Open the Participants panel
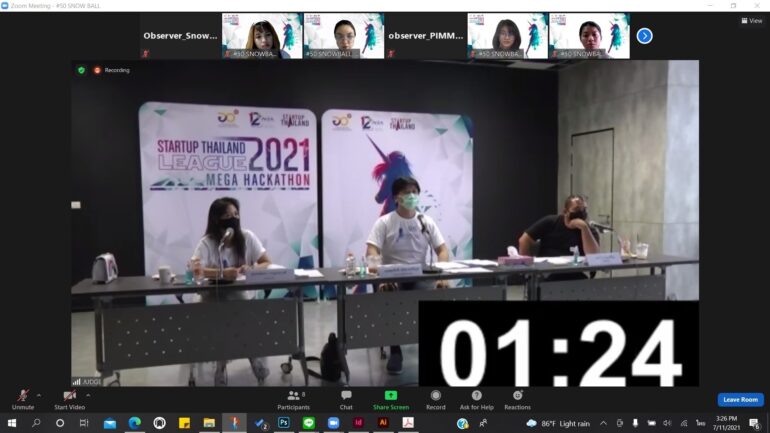This screenshot has width=770, height=433. point(294,400)
